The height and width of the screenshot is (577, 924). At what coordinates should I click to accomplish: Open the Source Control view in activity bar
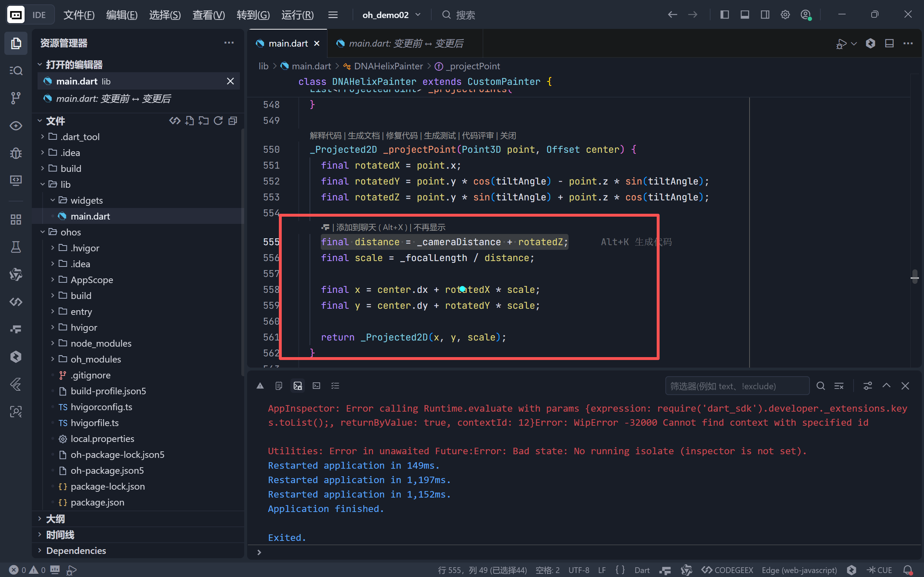[16, 98]
